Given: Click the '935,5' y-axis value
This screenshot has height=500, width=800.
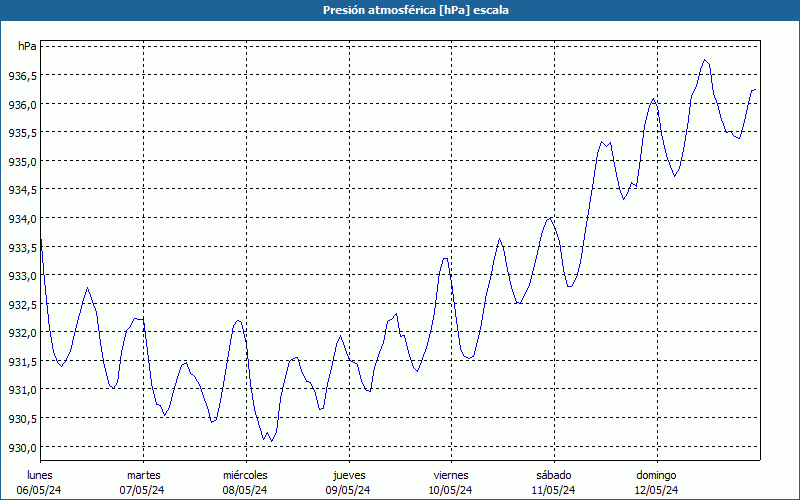Looking at the screenshot, I should click(22, 133).
